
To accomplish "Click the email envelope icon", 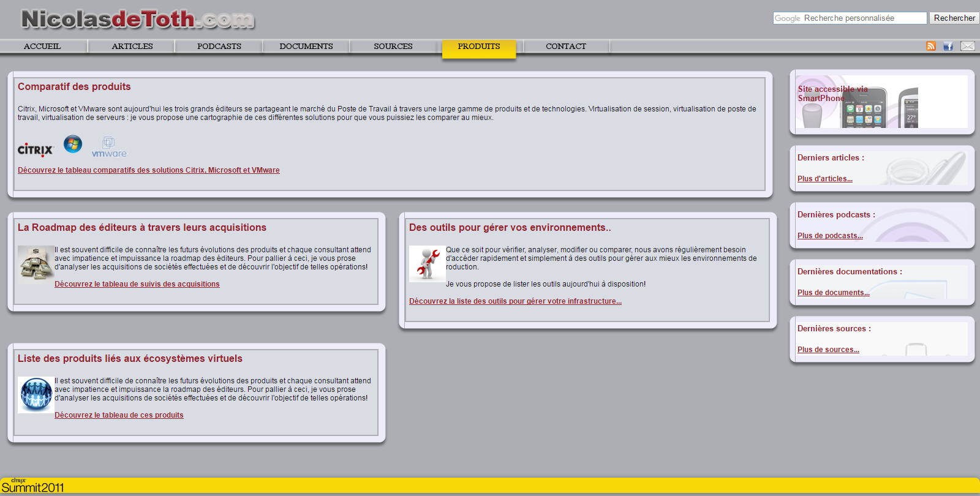I will [x=968, y=46].
